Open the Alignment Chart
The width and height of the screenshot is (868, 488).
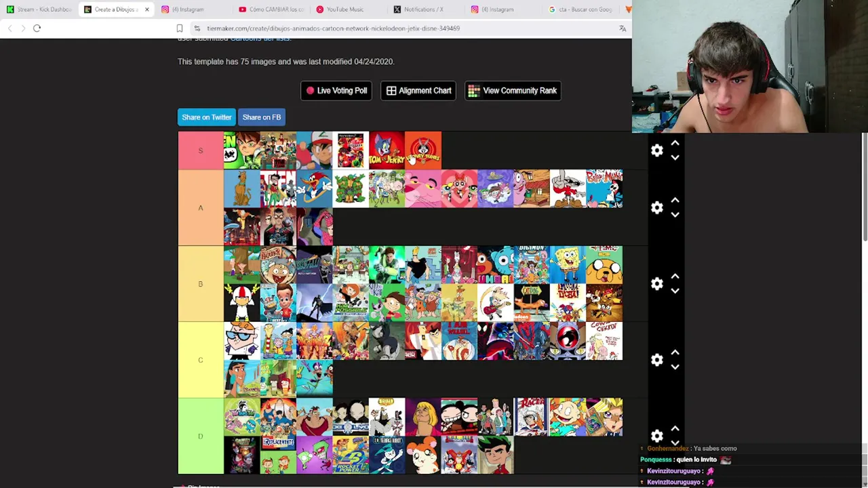coord(418,91)
